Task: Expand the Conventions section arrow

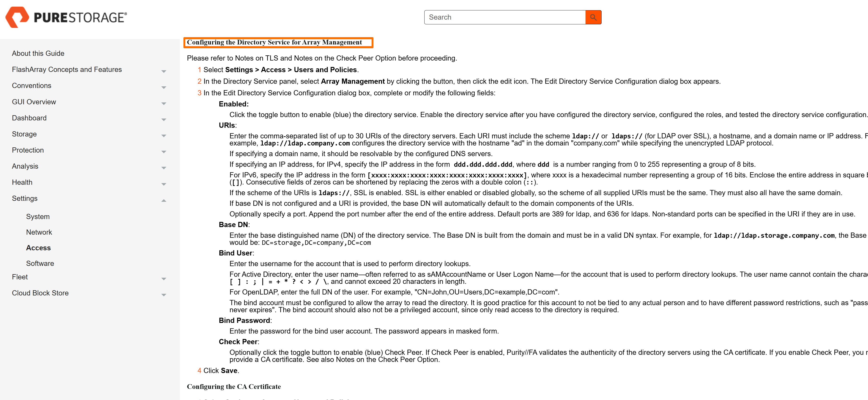Action: point(164,87)
